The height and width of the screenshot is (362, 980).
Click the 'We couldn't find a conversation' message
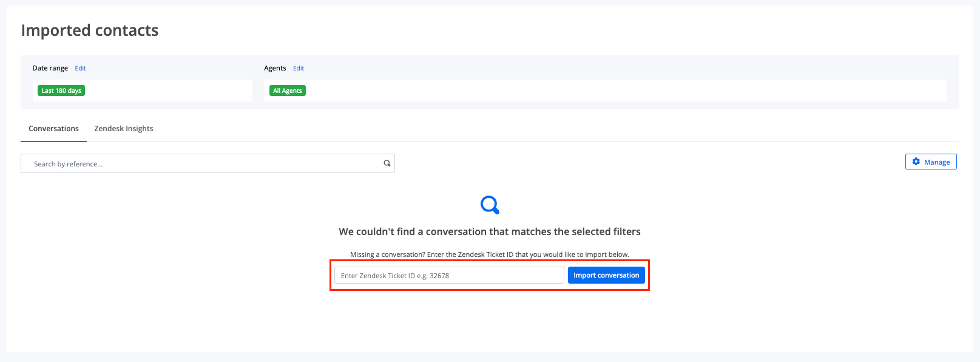point(490,231)
